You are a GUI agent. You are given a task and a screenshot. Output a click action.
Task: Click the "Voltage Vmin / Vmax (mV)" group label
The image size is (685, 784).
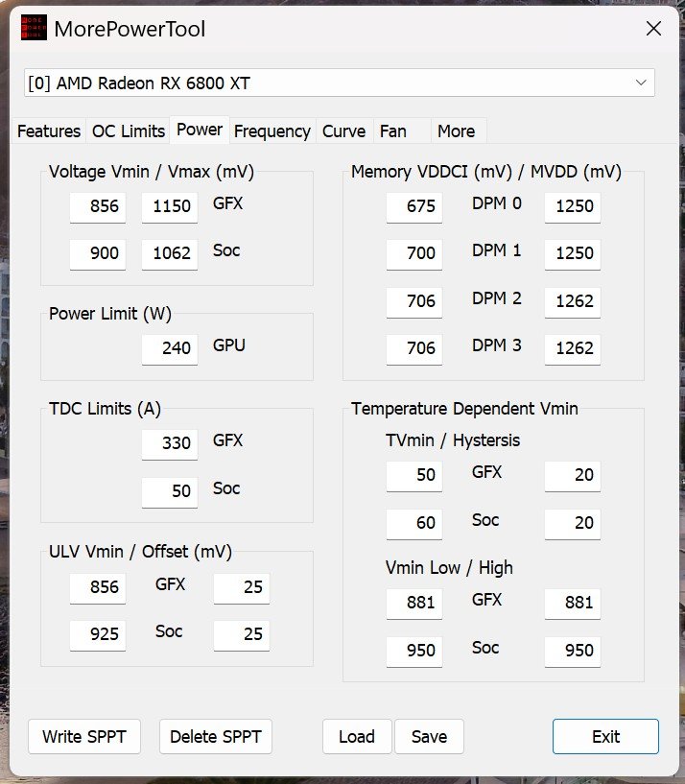pos(152,172)
